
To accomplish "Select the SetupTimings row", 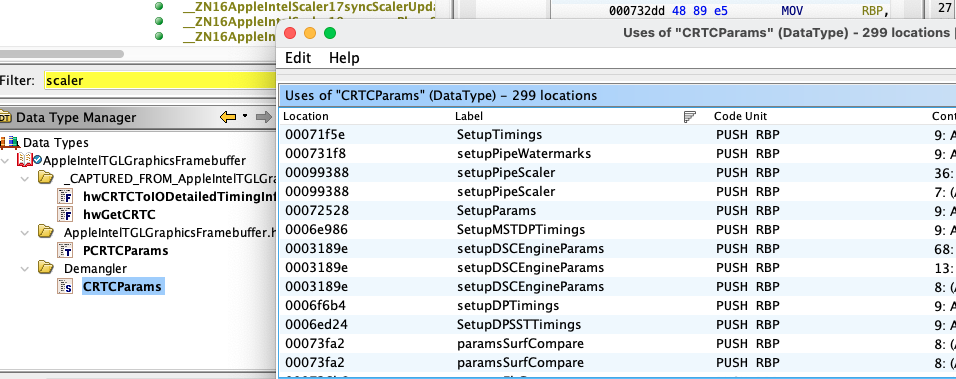I will [618, 135].
